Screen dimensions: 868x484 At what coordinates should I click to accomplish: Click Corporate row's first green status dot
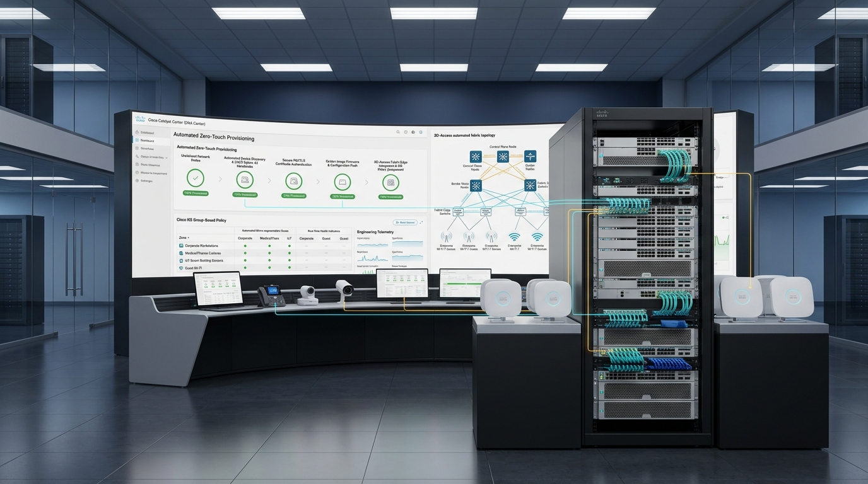pos(245,246)
